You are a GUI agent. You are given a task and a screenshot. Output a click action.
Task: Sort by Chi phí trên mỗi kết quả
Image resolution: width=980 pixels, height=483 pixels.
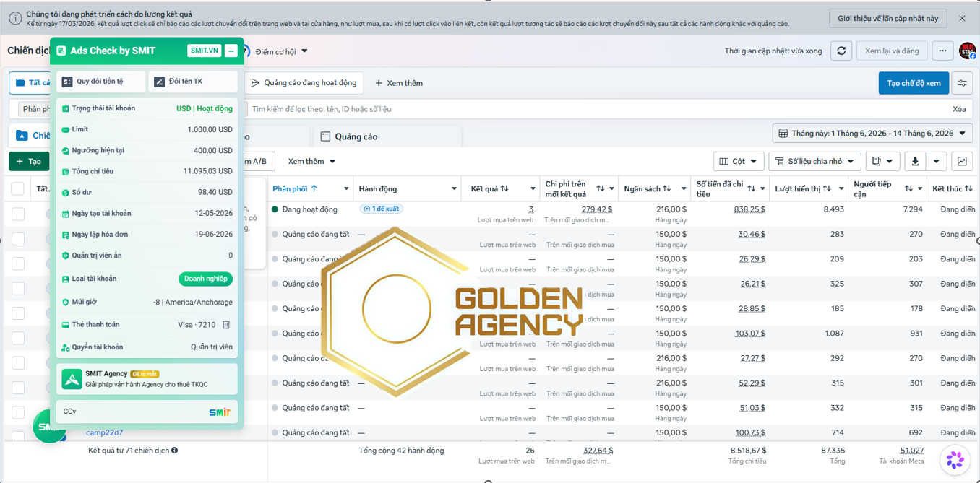point(601,189)
